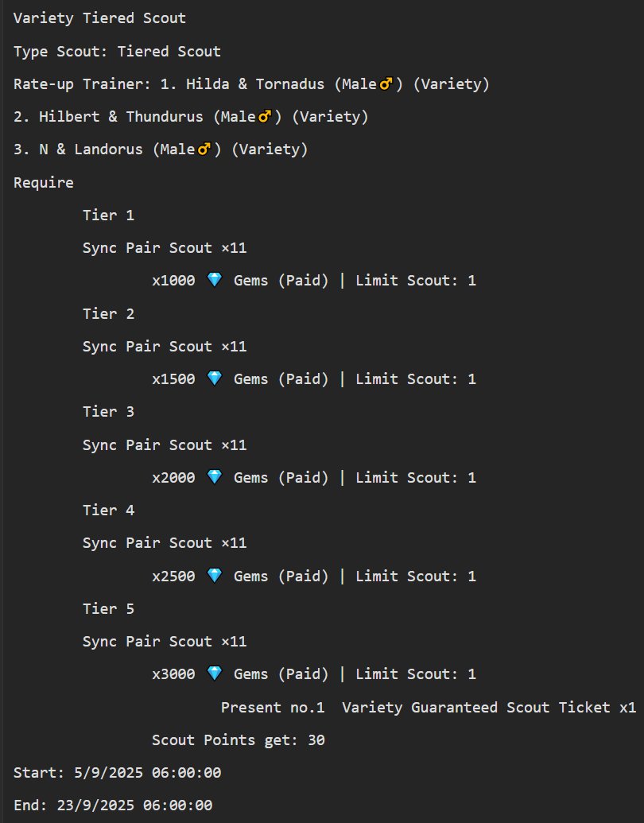Click Variety Guaranteed Scout Ticket x1 text
Viewport: 644px width, 823px height.
coord(489,708)
